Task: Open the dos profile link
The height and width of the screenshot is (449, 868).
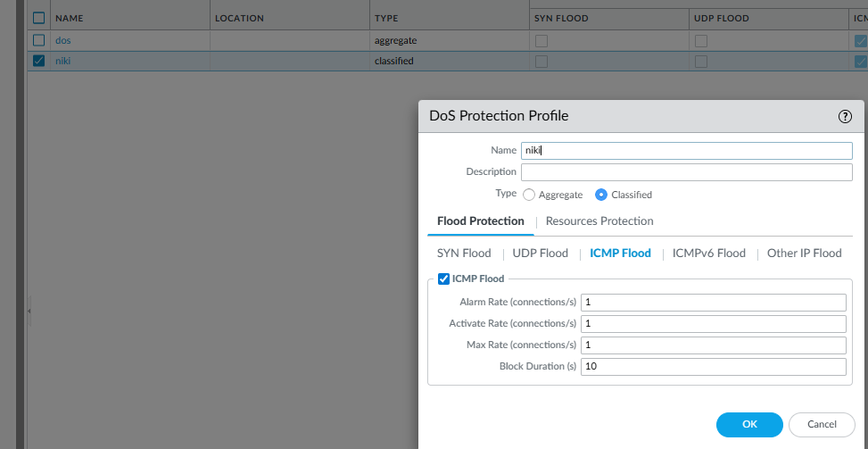Action: tap(63, 40)
